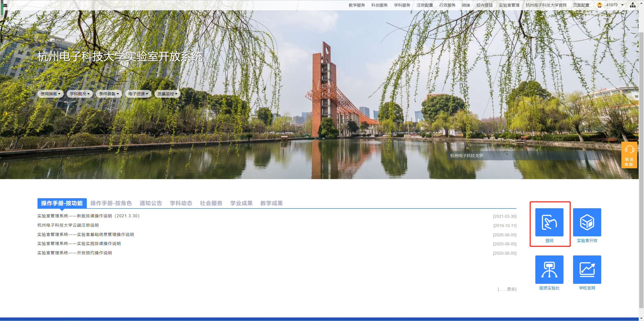Open 开放预约操作说明 article

(75, 253)
